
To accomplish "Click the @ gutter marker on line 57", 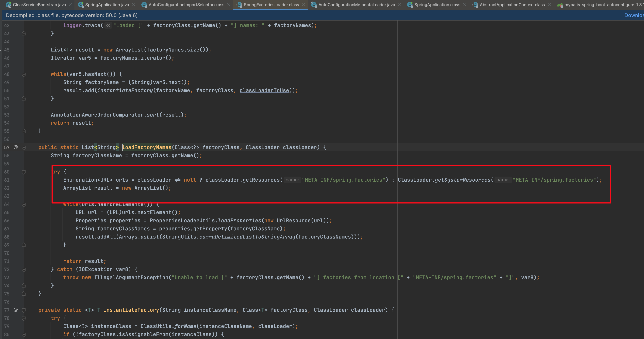I will [x=15, y=147].
